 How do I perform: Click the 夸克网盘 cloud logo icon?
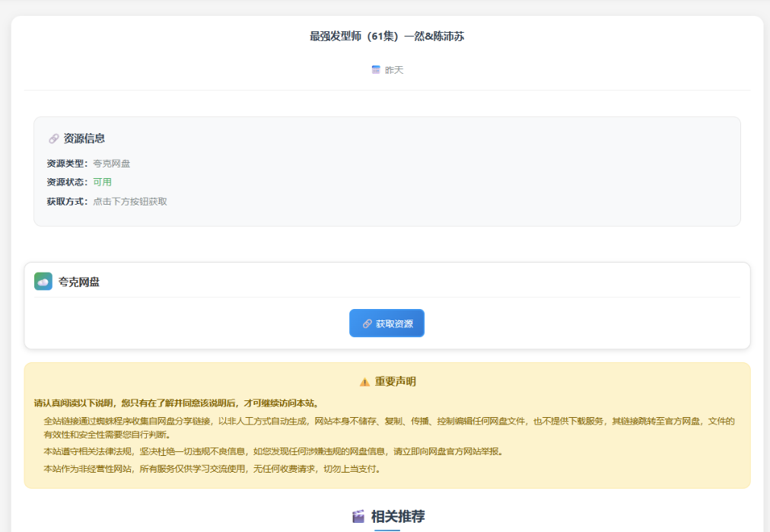point(43,282)
